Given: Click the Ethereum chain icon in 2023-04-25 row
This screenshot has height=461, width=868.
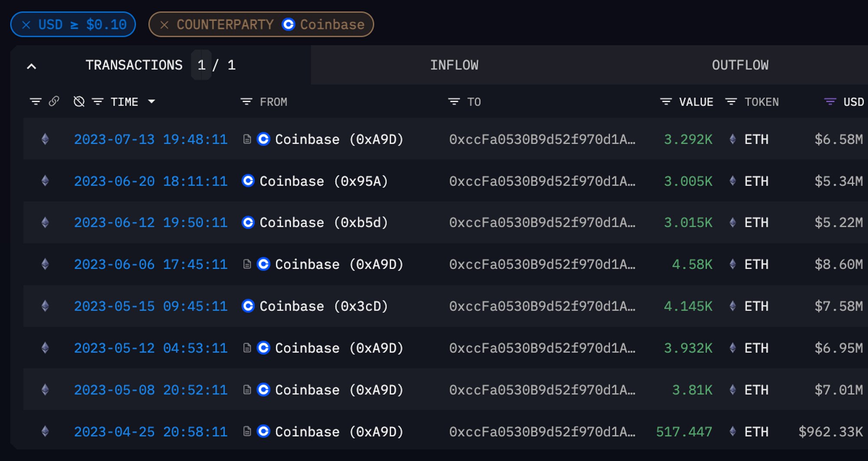Looking at the screenshot, I should pos(45,432).
